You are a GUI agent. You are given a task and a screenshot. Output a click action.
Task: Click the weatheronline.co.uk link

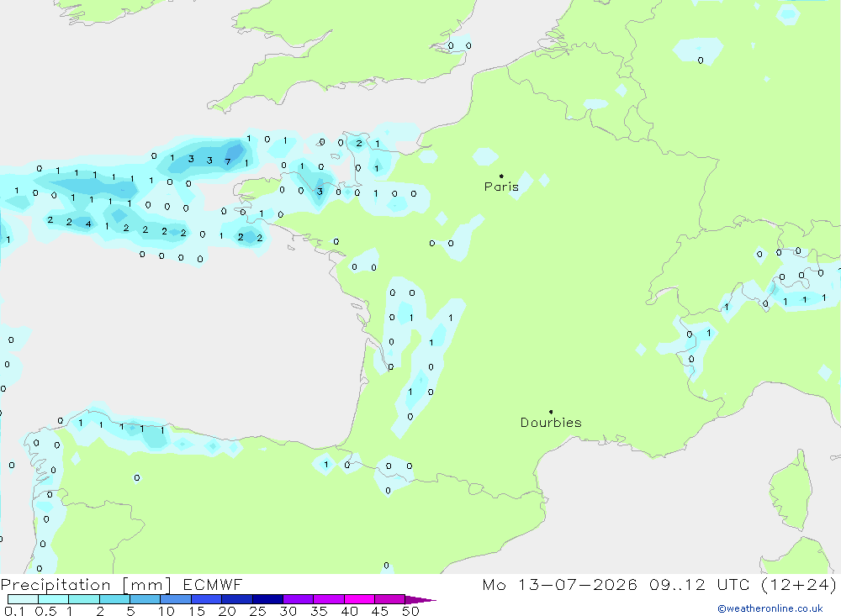click(x=770, y=608)
